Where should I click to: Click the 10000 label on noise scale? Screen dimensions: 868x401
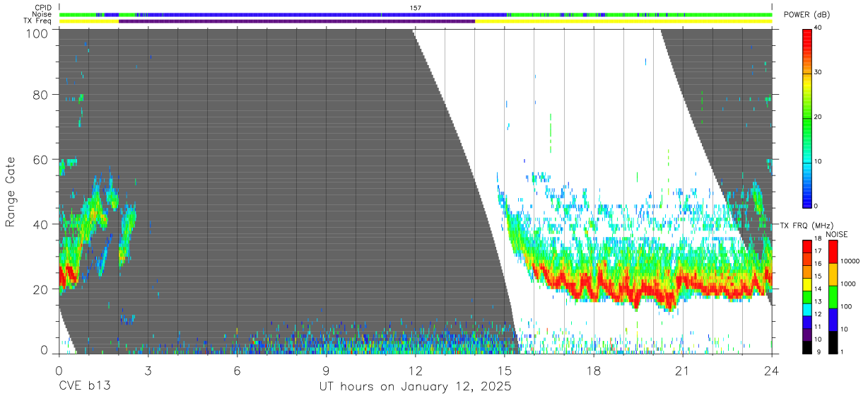tap(849, 261)
